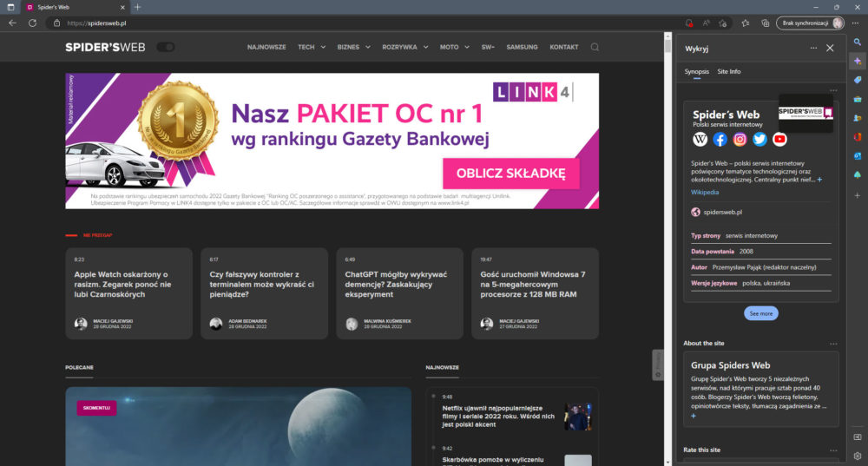Open About the site options dots
Screen dimensions: 868x466
point(833,344)
